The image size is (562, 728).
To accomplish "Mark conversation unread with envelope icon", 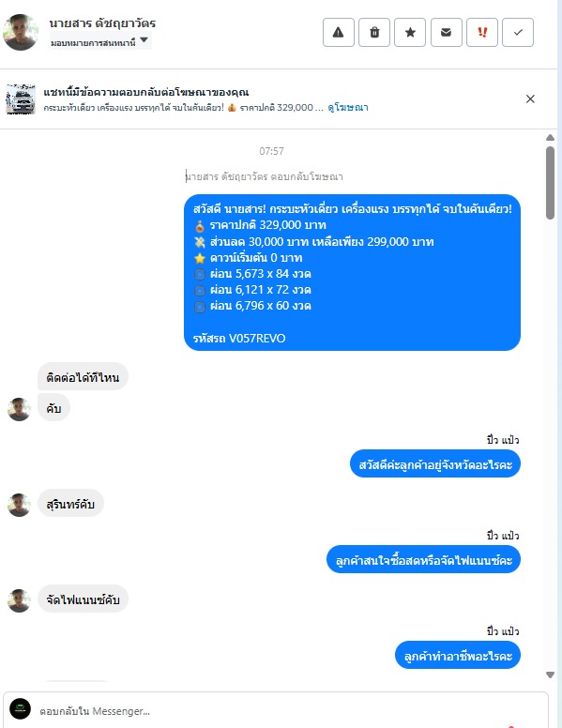I will [x=447, y=33].
